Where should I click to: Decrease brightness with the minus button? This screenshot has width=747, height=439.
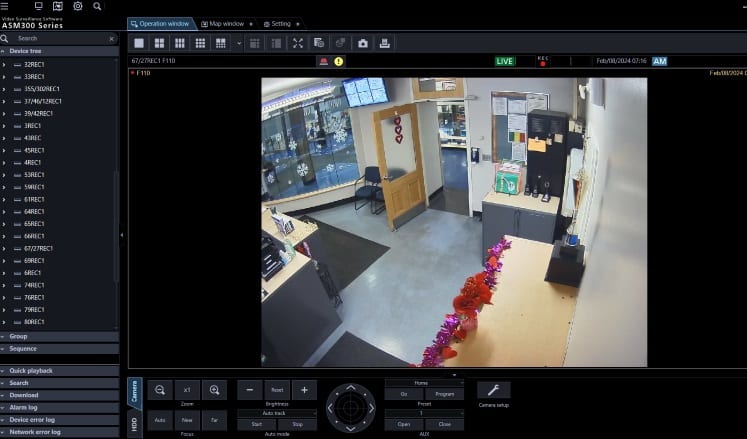tap(250, 390)
